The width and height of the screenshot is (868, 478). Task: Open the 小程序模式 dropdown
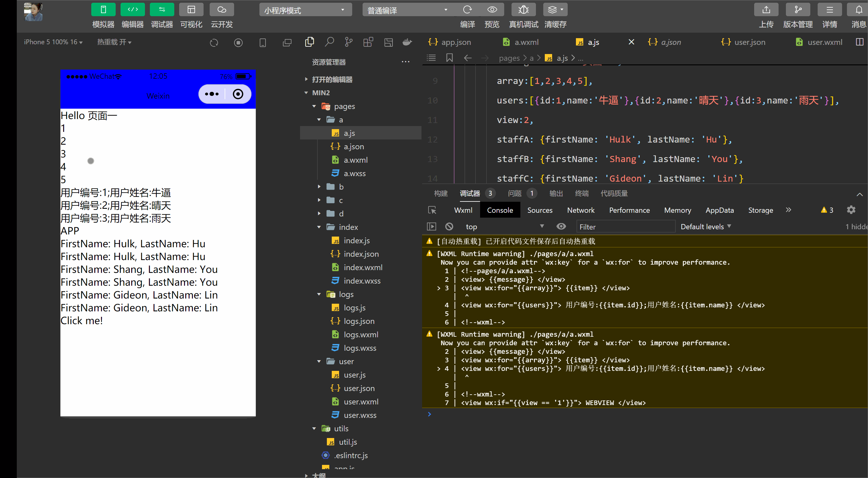(x=305, y=10)
